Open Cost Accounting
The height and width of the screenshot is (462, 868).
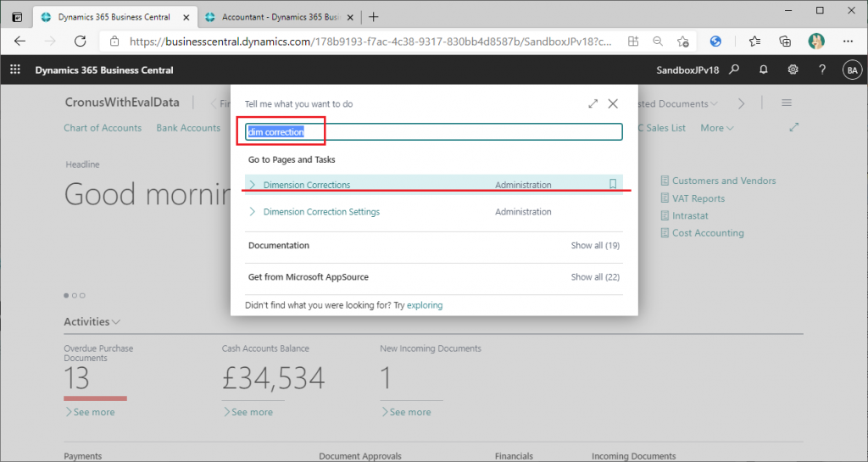click(x=703, y=233)
